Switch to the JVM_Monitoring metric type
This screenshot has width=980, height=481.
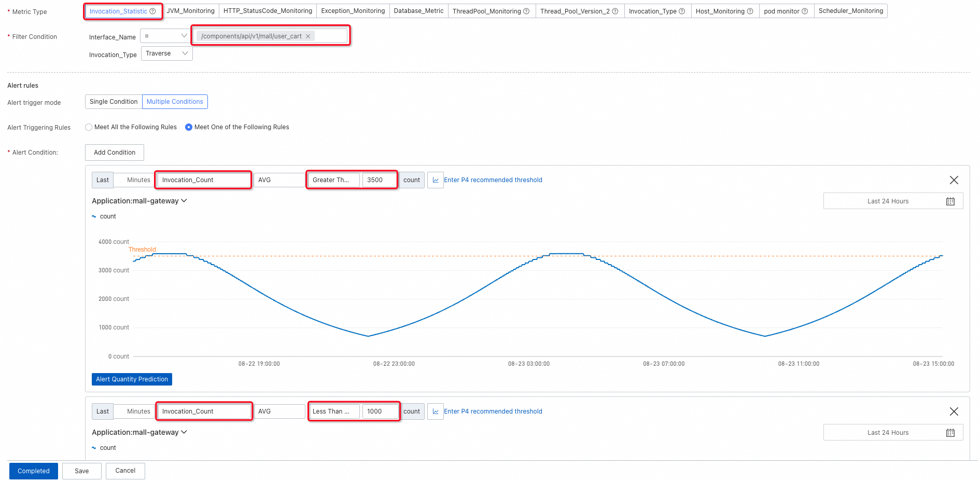point(190,11)
